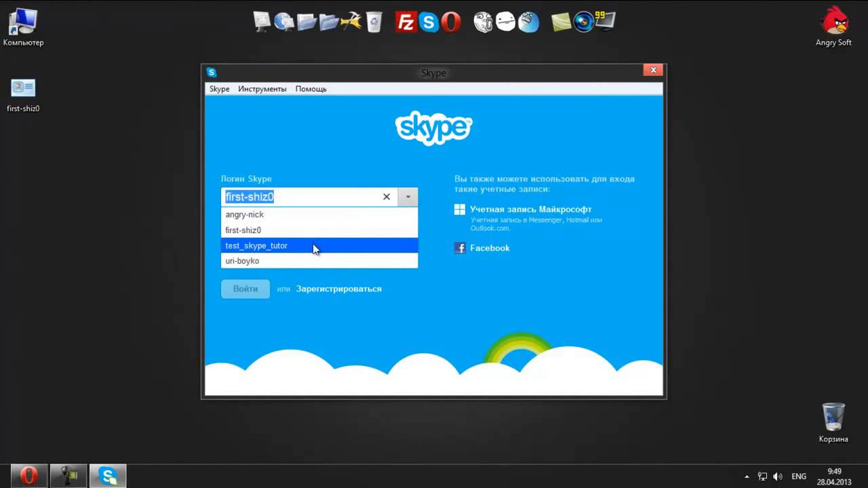Viewport: 868px width, 488px height.
Task: Click the computer monitor icon at dock's left end
Action: tap(262, 22)
